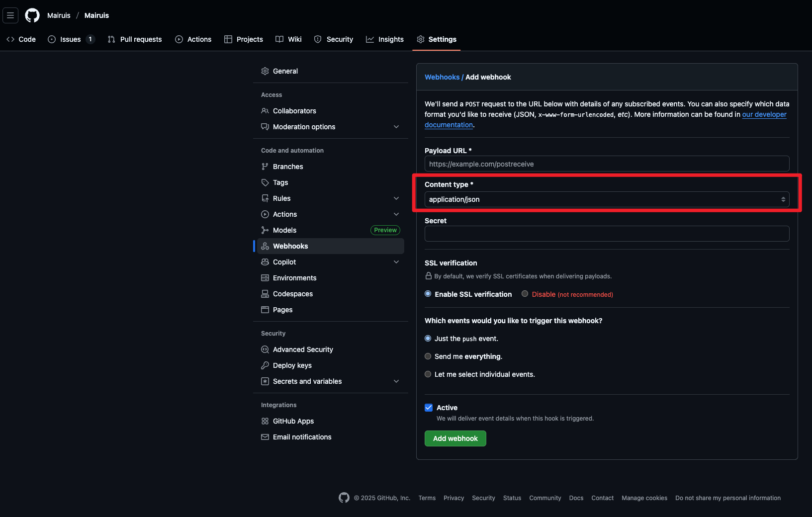
Task: Click the Branches icon in sidebar
Action: 265,167
